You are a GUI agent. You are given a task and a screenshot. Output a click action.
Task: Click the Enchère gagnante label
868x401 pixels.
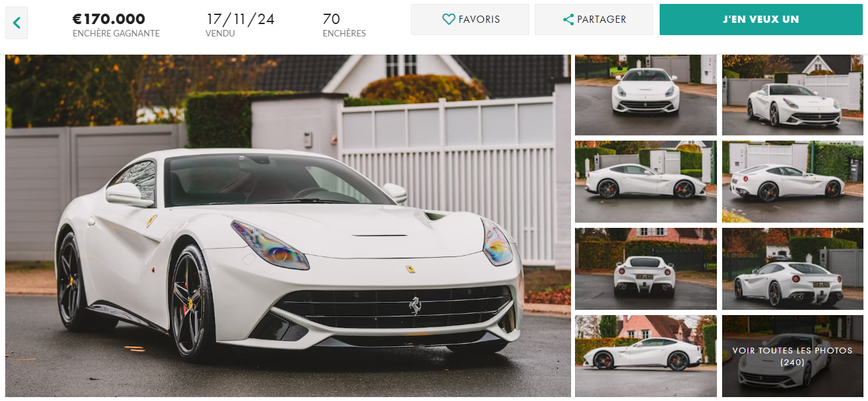tap(116, 33)
